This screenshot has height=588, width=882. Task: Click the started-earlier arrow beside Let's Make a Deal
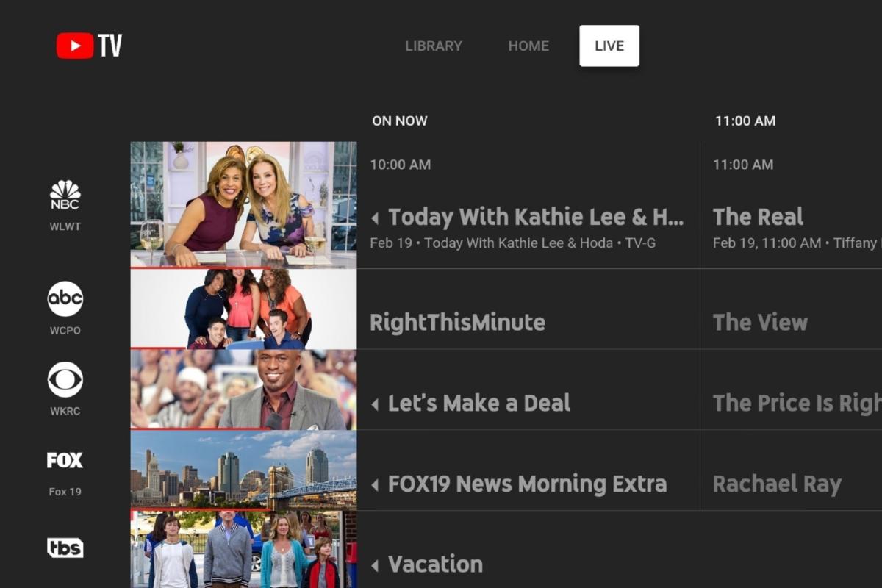tap(375, 404)
